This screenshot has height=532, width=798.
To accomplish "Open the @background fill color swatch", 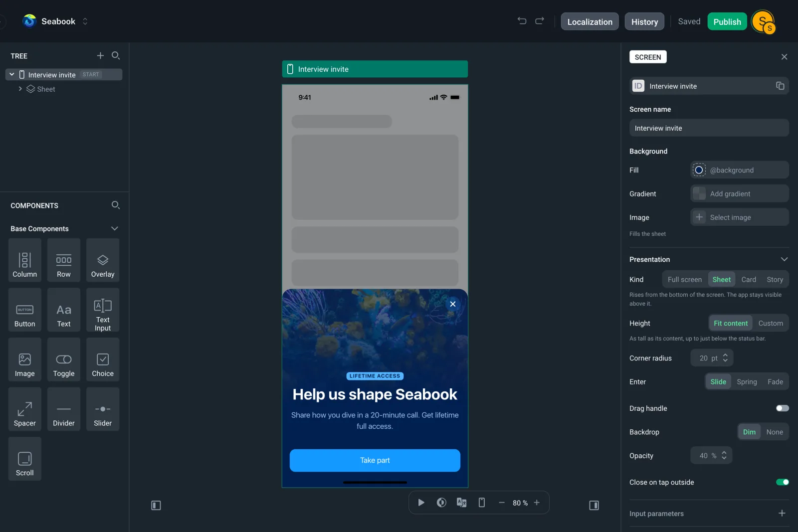I will tap(699, 170).
